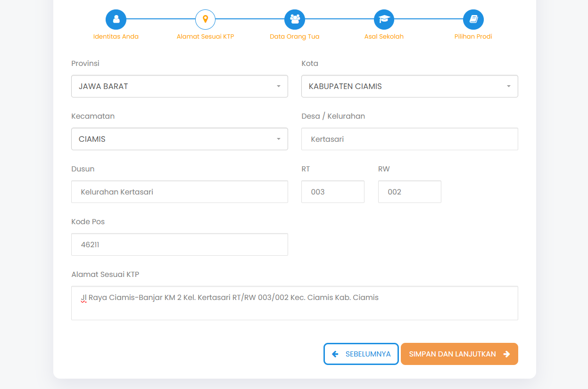Select the RT input field with 003
The height and width of the screenshot is (389, 588).
coord(333,192)
